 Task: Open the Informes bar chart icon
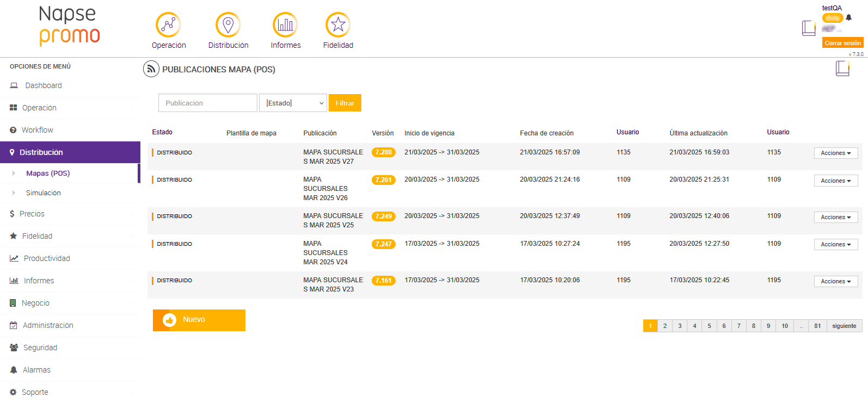(x=285, y=25)
